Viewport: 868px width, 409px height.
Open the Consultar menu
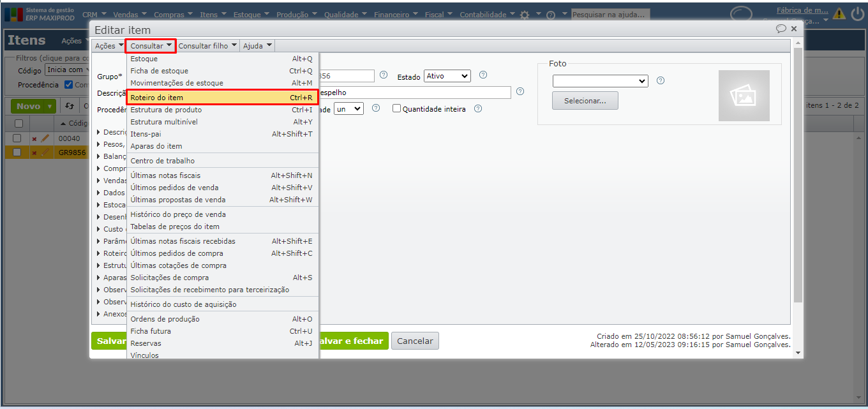pos(151,46)
